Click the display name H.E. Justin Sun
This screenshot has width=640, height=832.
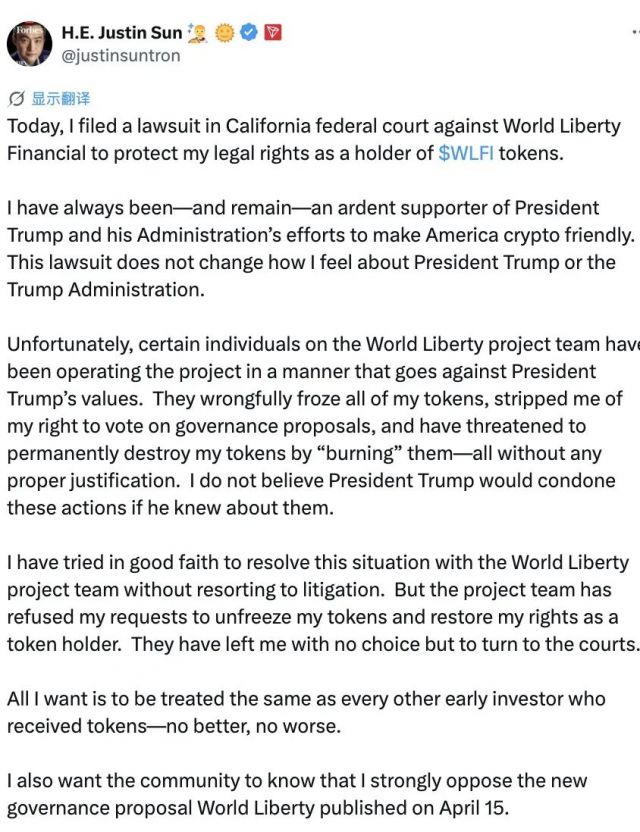click(121, 33)
